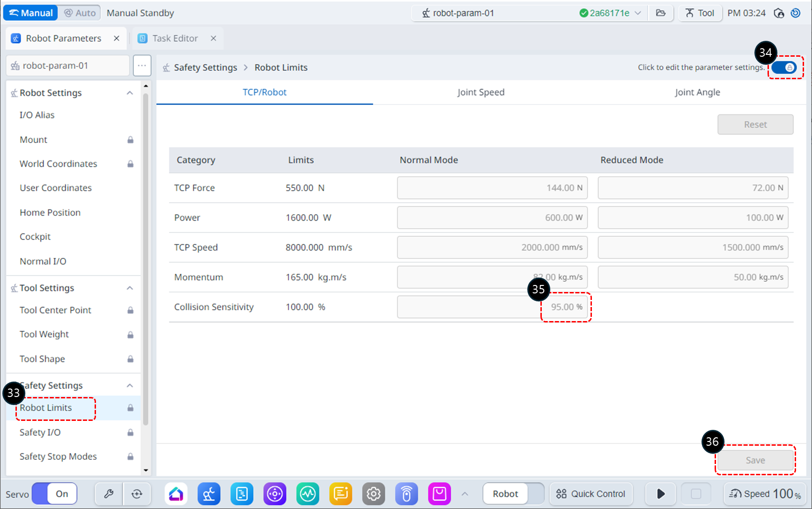Screen dimensions: 812x509
Task: Open the purple Jog target icon
Action: pyautogui.click(x=275, y=494)
